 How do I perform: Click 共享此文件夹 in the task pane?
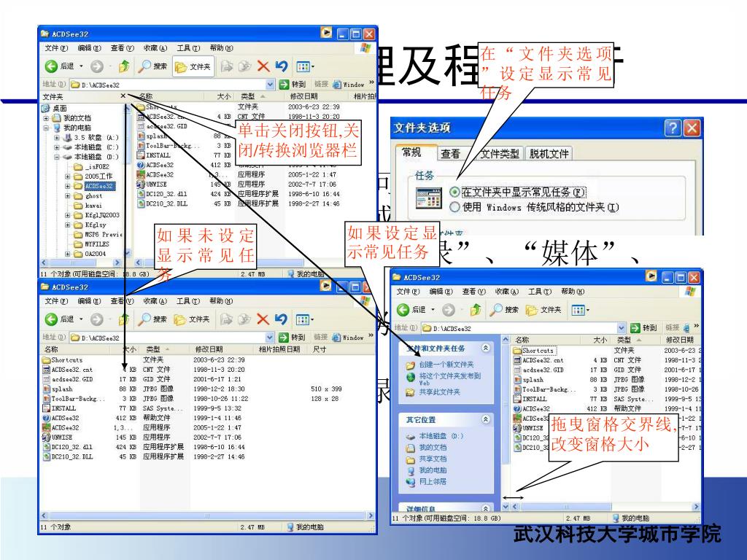pos(439,392)
